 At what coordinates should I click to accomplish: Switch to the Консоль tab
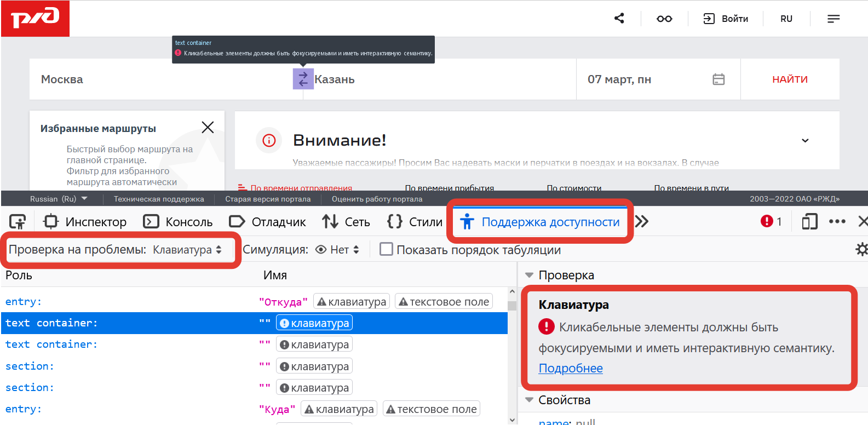tap(178, 222)
